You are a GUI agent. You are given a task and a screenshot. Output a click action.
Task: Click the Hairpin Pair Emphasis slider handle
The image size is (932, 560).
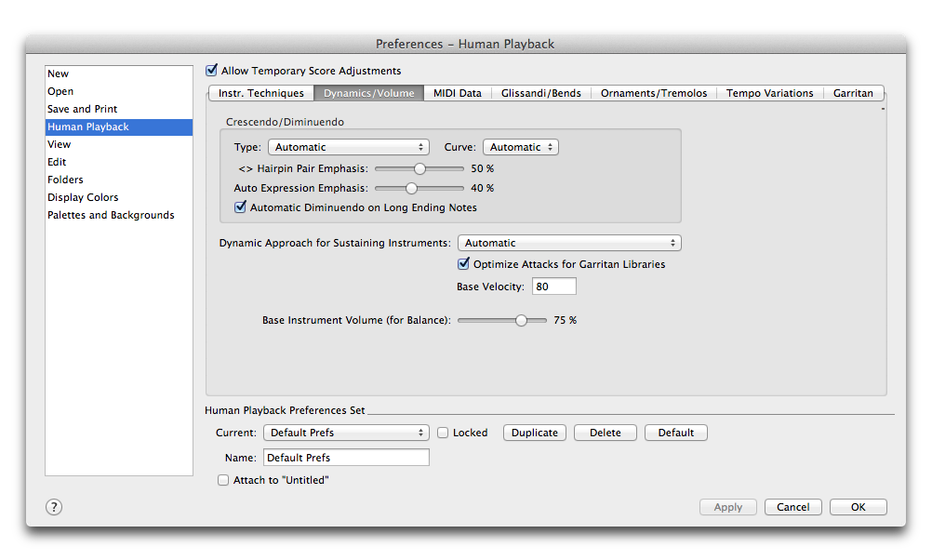[419, 168]
